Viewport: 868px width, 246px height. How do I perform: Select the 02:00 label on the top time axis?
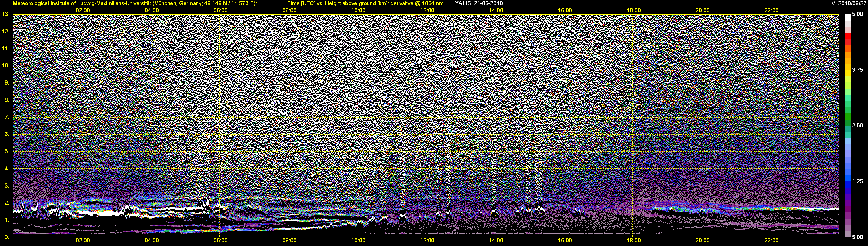point(82,10)
